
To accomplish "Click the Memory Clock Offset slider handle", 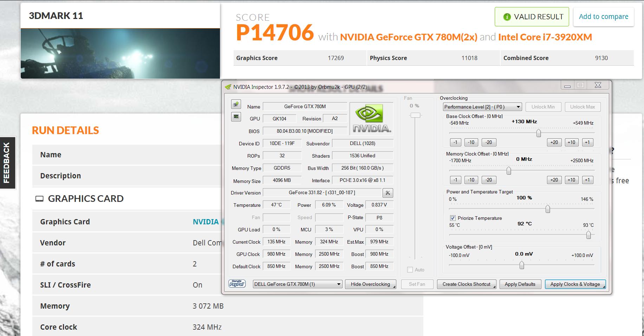I will 508,171.
